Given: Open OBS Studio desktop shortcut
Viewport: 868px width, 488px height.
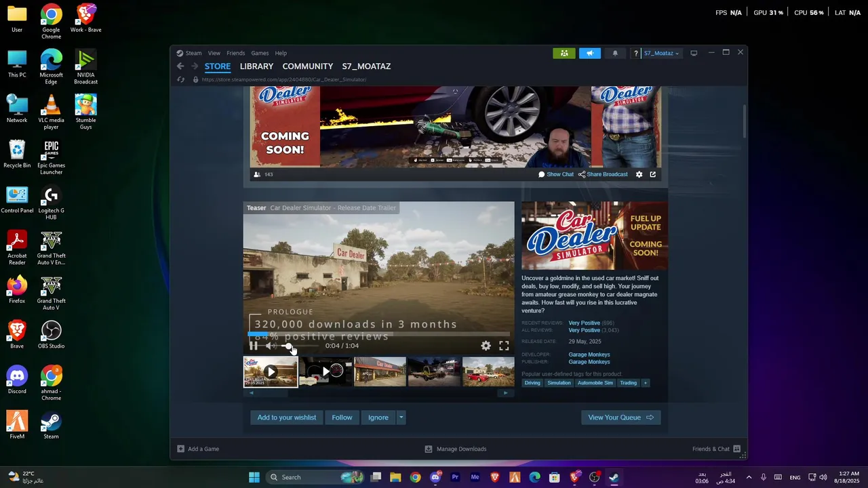Looking at the screenshot, I should (51, 335).
